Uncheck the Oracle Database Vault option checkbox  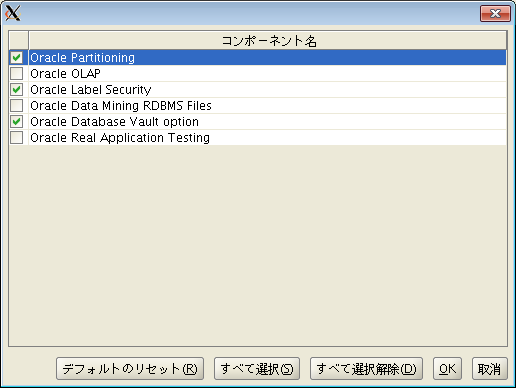(16, 122)
